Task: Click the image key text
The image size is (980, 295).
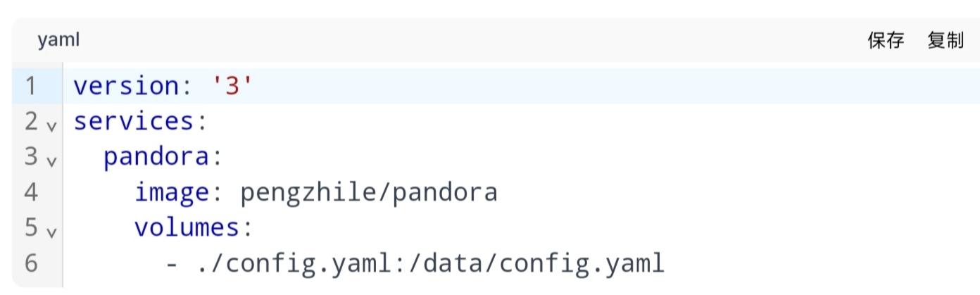Action: point(172,192)
